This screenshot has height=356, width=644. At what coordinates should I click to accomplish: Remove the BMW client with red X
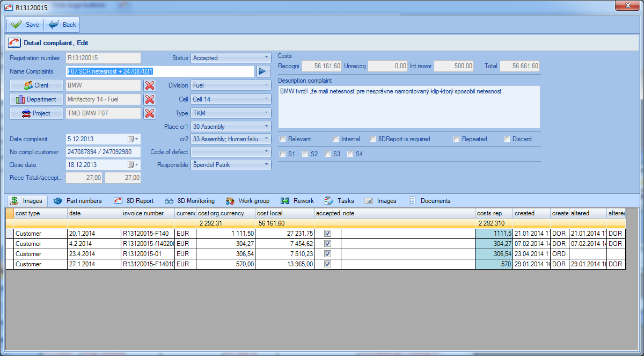(150, 85)
